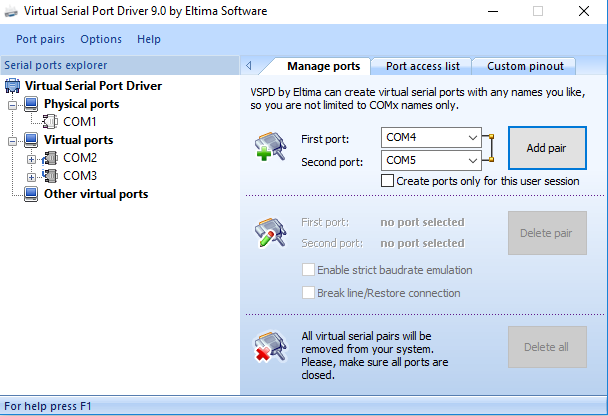Select the Virtual ports label
608x416 pixels.
78,140
